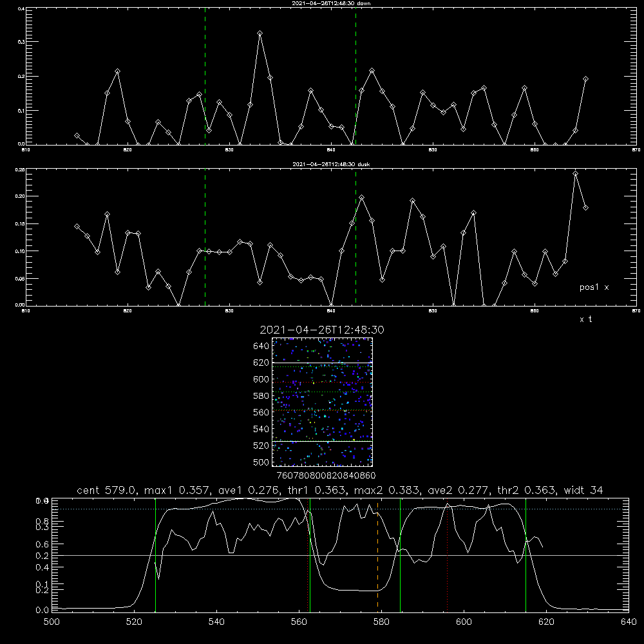The width and height of the screenshot is (644, 644).
Task: Click the first data diamond of dusk plot
Action: coord(77,226)
